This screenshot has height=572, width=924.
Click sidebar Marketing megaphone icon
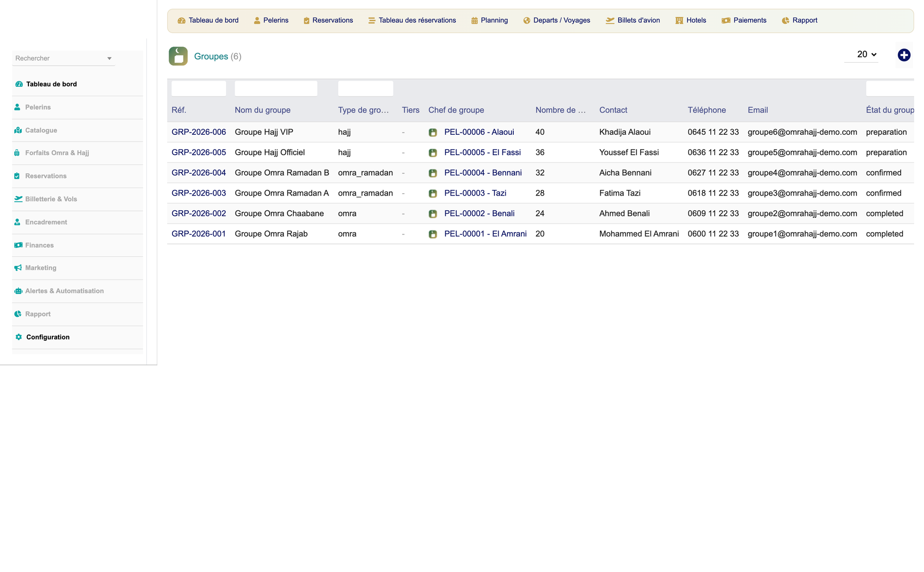pyautogui.click(x=18, y=268)
